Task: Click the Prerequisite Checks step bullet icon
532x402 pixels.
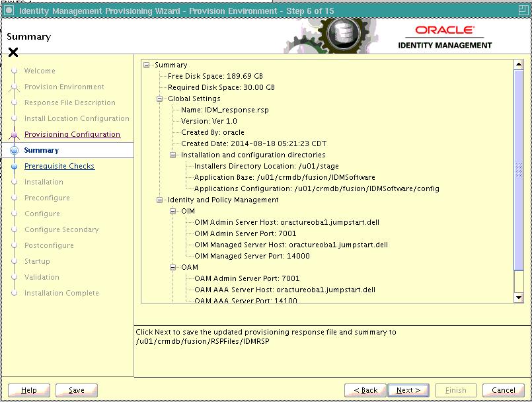Action: 15,167
